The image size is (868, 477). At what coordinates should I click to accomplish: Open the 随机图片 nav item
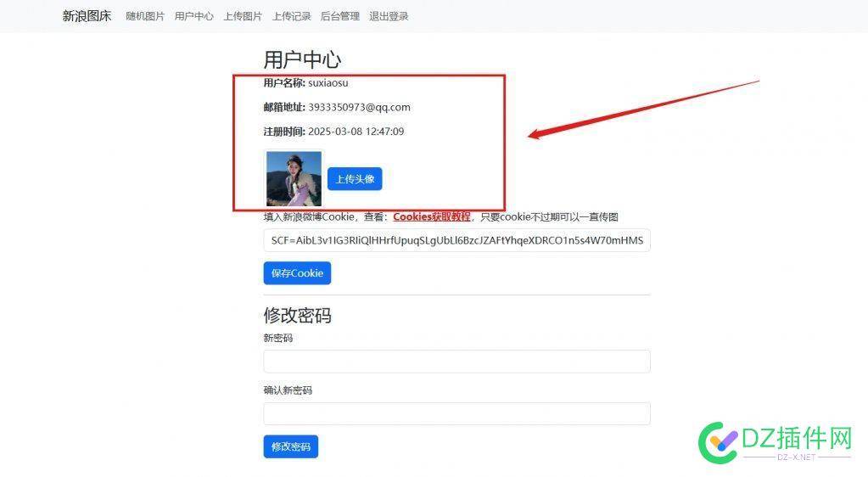(x=145, y=16)
